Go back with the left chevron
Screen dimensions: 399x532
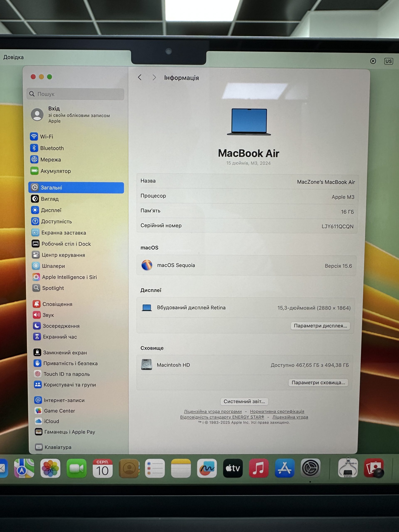[x=140, y=78]
